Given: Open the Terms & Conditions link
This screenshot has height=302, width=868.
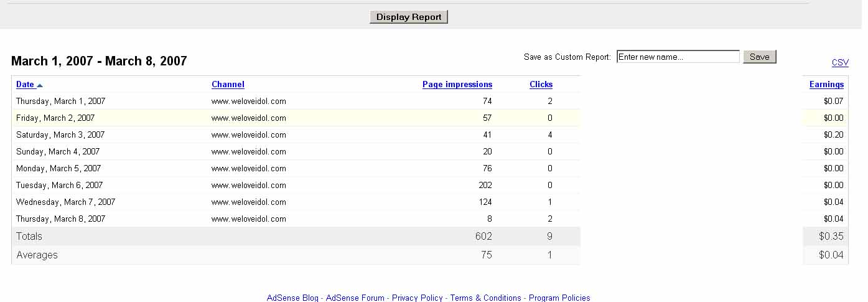Looking at the screenshot, I should 485,298.
